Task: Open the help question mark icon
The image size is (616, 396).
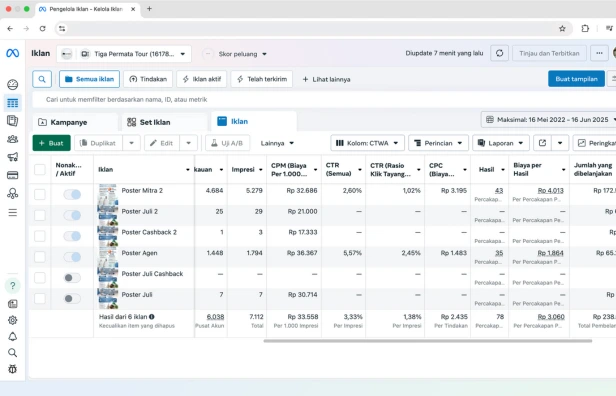Action: coord(13,286)
